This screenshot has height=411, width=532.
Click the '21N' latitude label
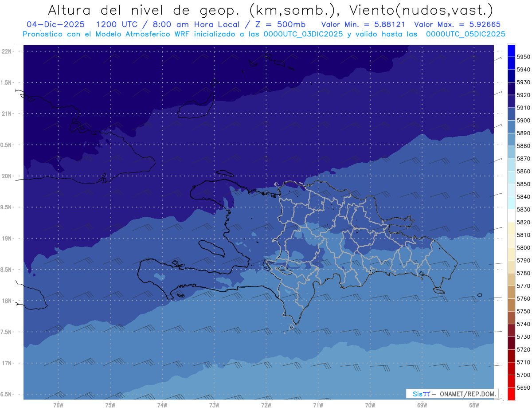pyautogui.click(x=7, y=114)
